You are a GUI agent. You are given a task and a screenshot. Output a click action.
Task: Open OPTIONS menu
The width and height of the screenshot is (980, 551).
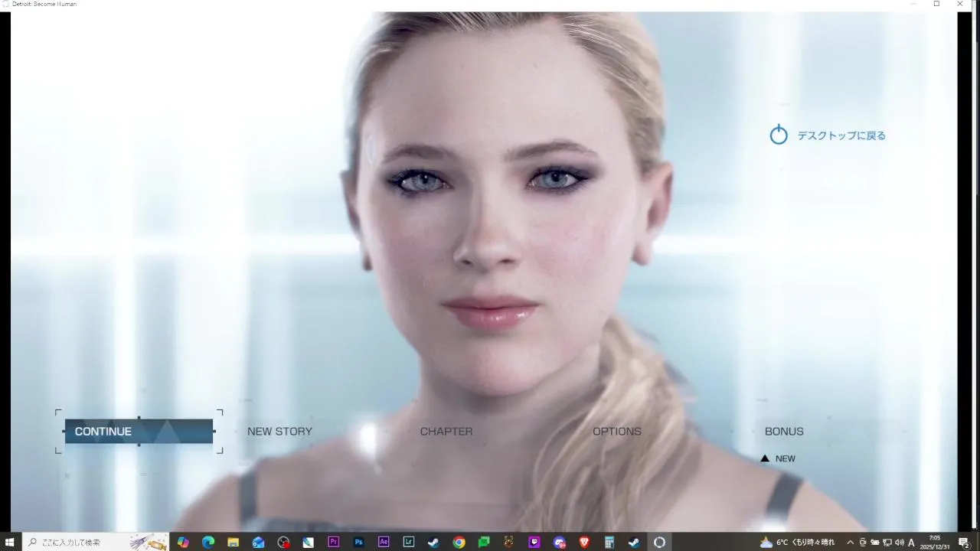(x=617, y=432)
